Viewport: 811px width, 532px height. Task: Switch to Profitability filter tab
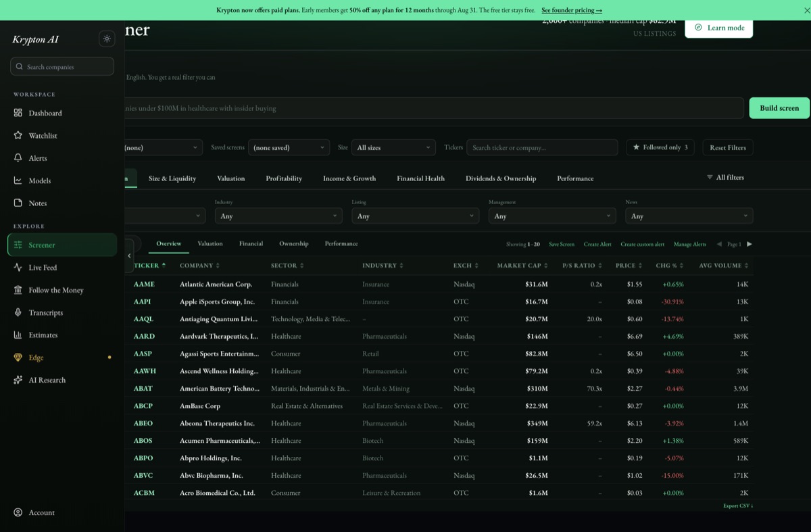[x=284, y=178]
